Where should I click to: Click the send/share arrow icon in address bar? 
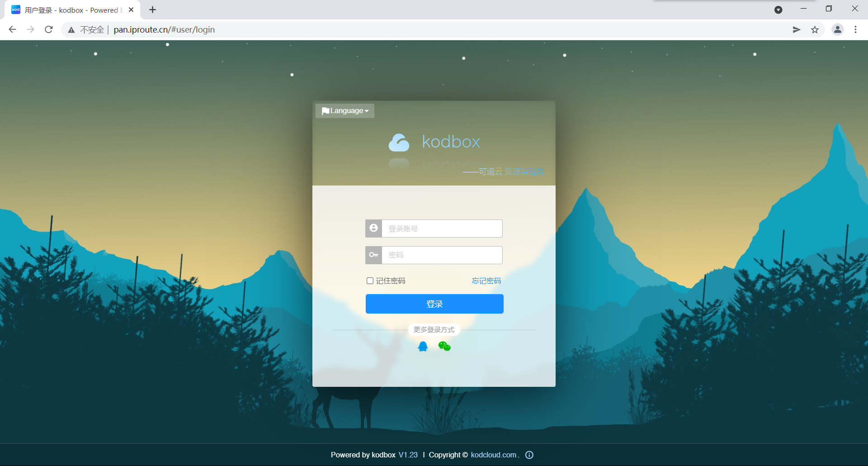[x=797, y=30]
